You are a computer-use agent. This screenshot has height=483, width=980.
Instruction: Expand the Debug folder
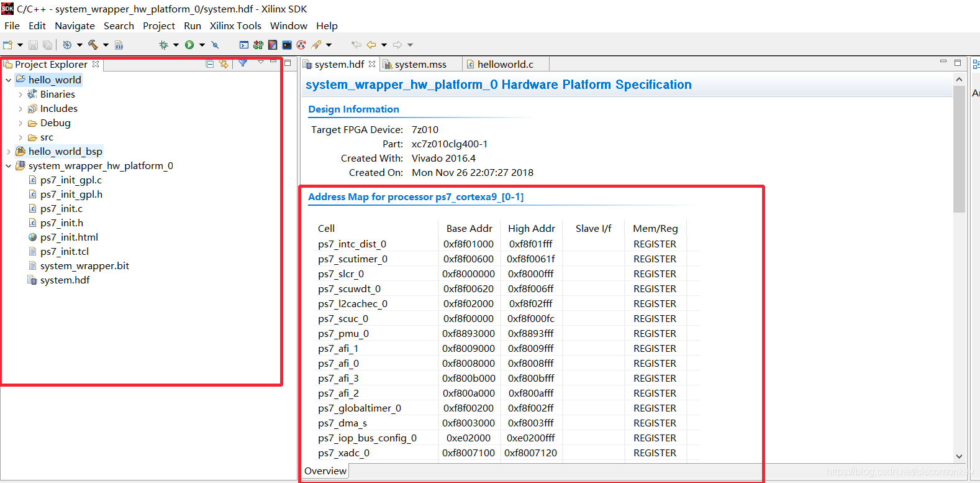tap(20, 123)
